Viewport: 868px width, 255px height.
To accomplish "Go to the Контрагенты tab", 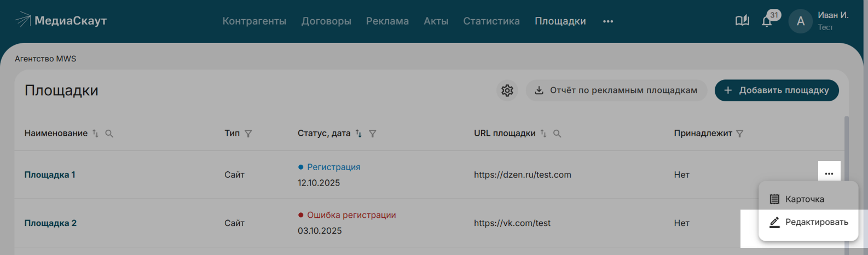I will [x=254, y=21].
